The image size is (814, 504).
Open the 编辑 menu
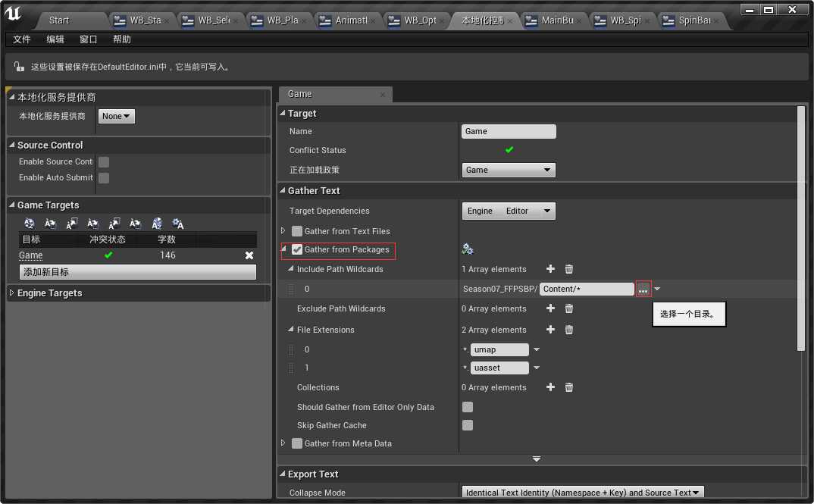pos(55,39)
